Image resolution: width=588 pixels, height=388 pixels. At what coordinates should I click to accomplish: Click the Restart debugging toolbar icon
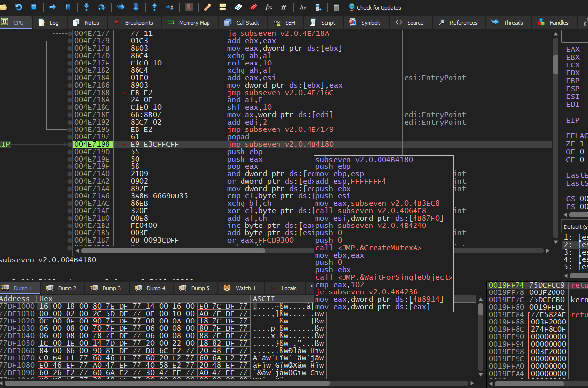19,7
